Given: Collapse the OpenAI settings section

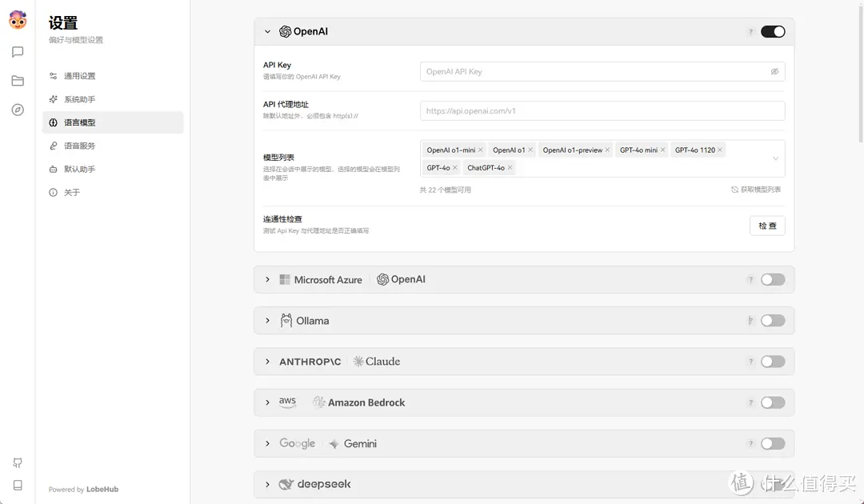Looking at the screenshot, I should [267, 31].
